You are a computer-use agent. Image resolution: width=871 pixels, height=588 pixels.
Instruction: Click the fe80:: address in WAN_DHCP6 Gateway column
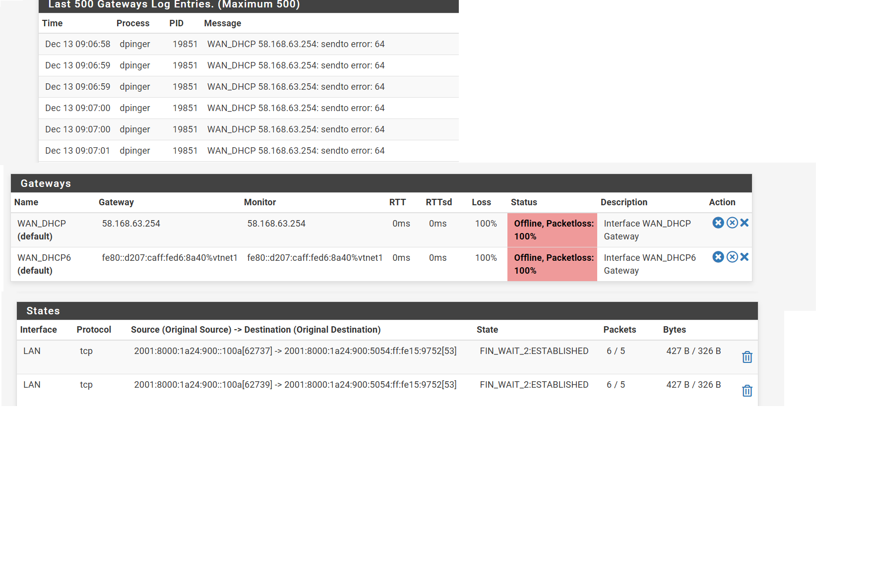[170, 258]
